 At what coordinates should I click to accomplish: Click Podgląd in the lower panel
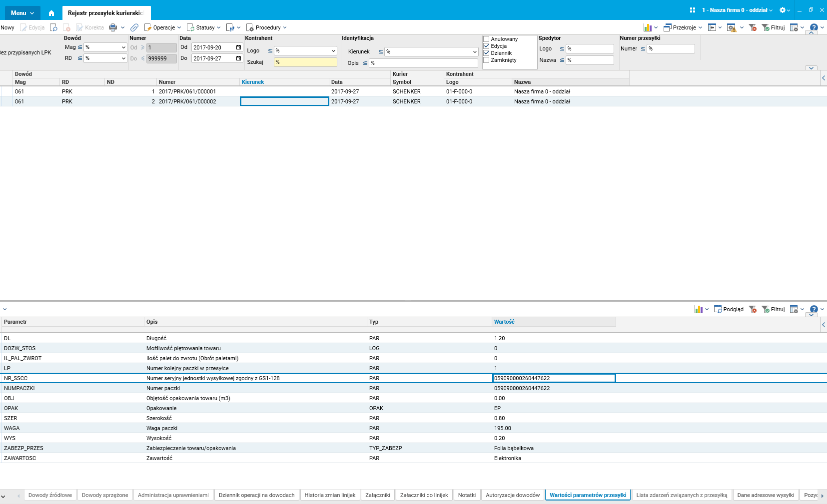(729, 309)
